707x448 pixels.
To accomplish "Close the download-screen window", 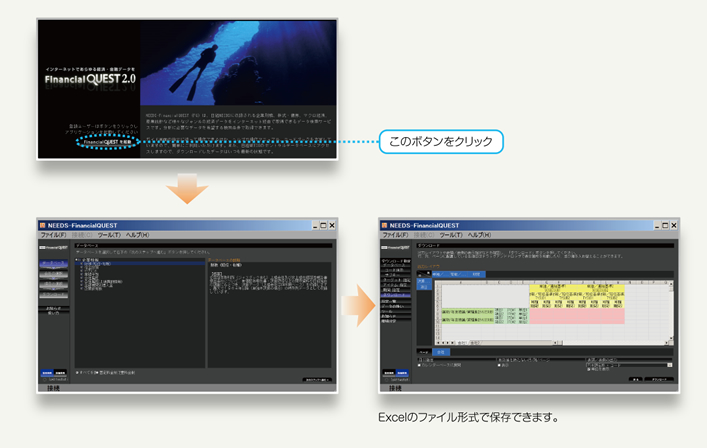I will point(674,225).
